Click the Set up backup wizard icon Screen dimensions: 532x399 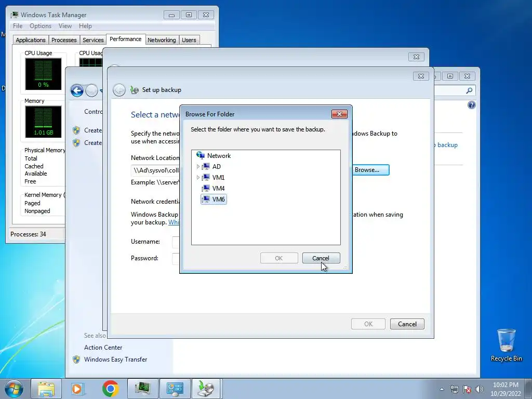pyautogui.click(x=135, y=90)
